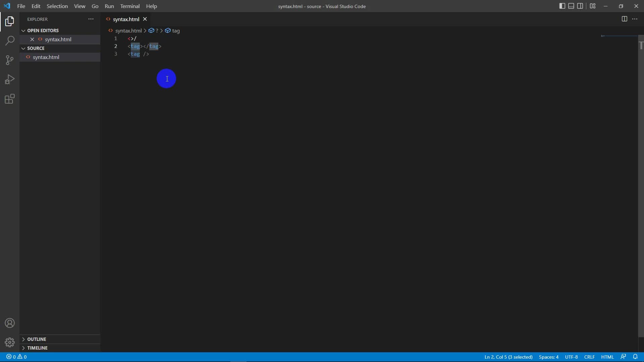Image resolution: width=644 pixels, height=362 pixels.
Task: Expand the Timeline section
Action: point(37,348)
